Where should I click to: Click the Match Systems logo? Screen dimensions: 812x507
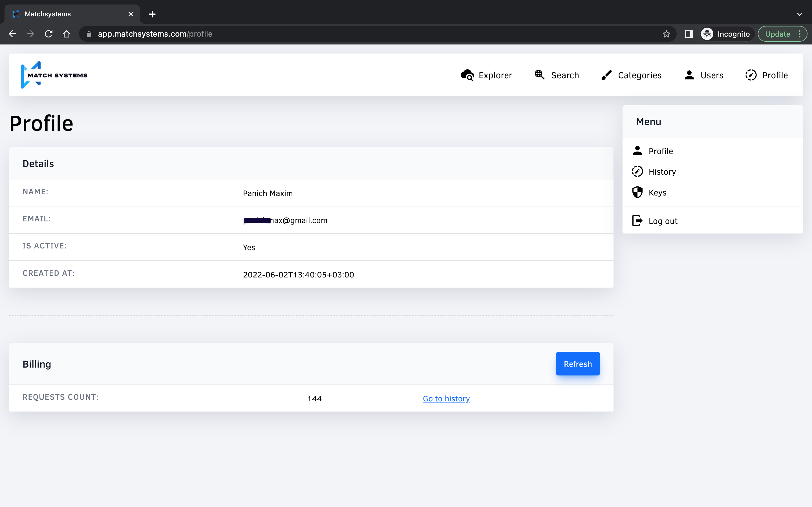[x=54, y=75]
